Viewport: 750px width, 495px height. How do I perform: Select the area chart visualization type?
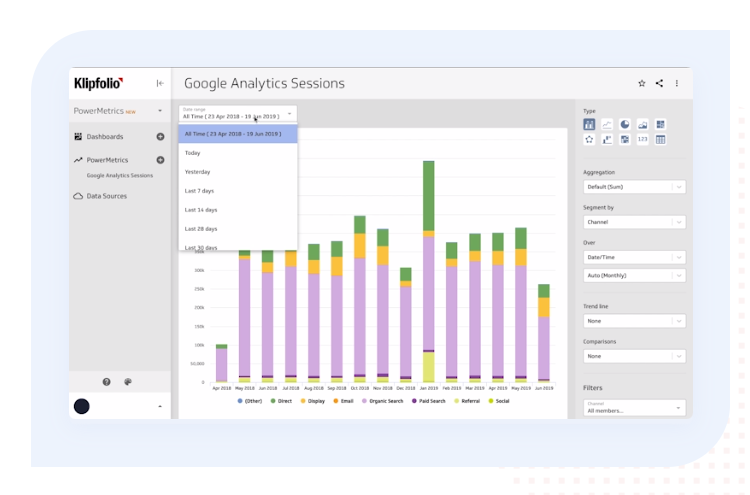pyautogui.click(x=642, y=125)
